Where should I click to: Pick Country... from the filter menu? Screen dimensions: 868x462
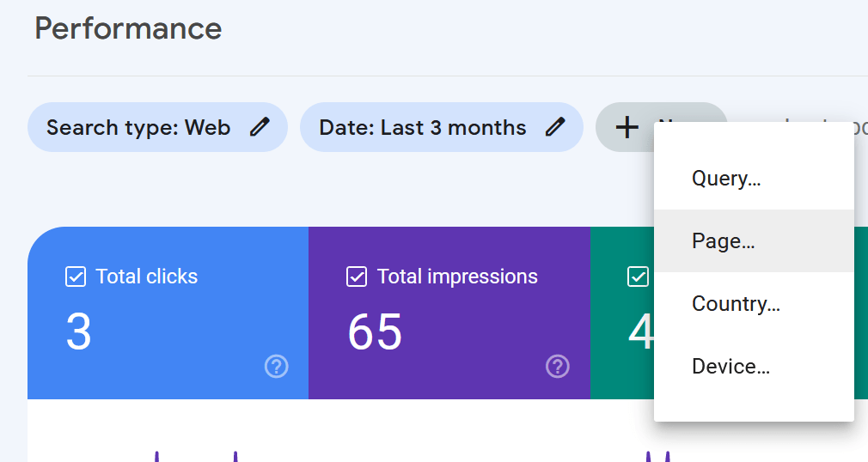(x=736, y=304)
